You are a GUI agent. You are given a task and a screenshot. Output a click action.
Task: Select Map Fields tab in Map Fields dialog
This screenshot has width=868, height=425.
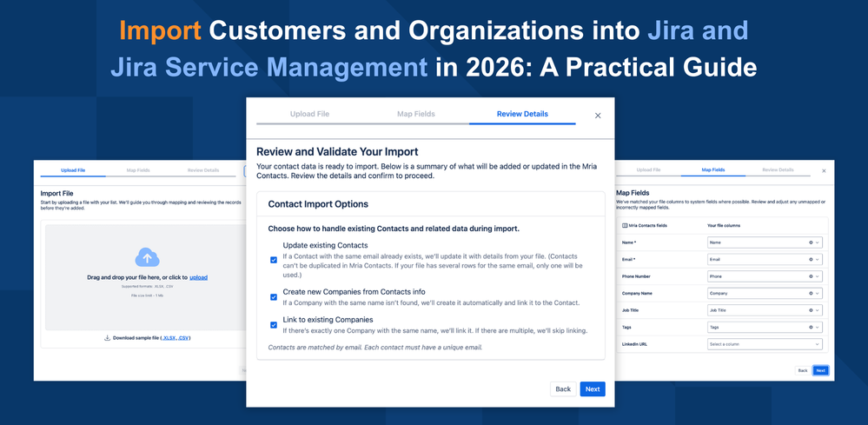coord(713,169)
